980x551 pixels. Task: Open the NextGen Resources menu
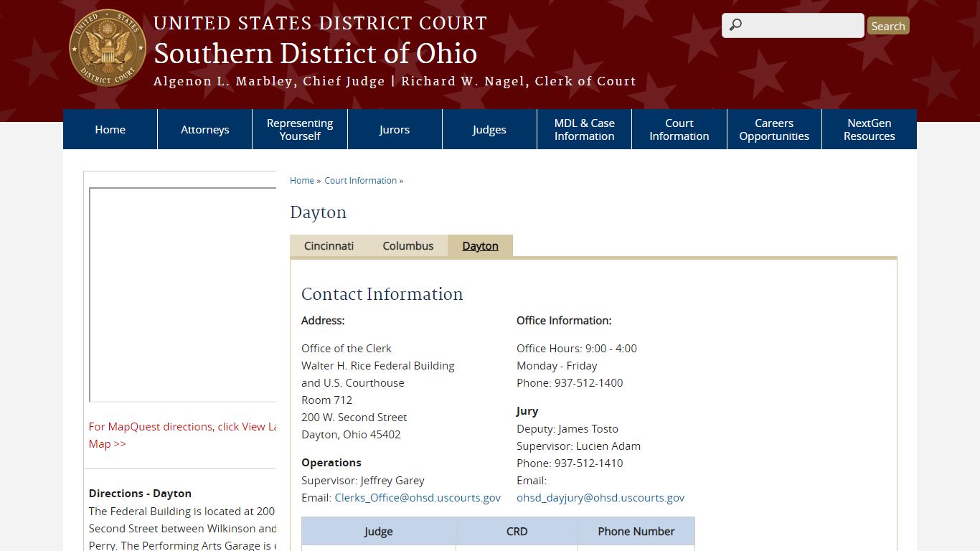point(870,129)
